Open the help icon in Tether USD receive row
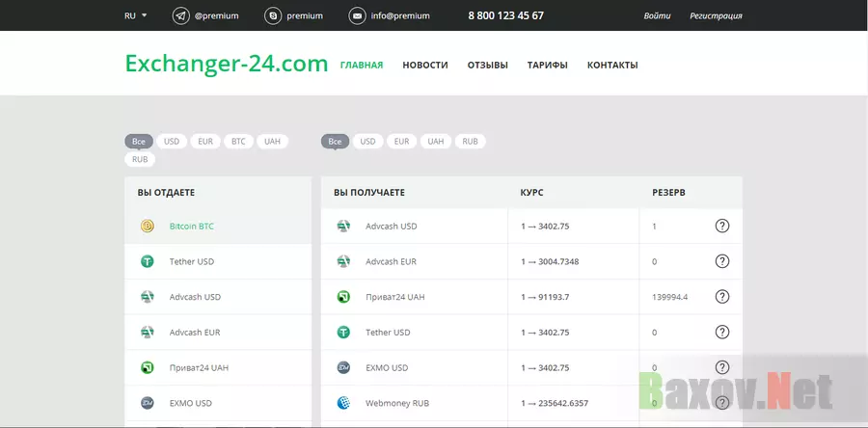This screenshot has width=868, height=428. [721, 332]
